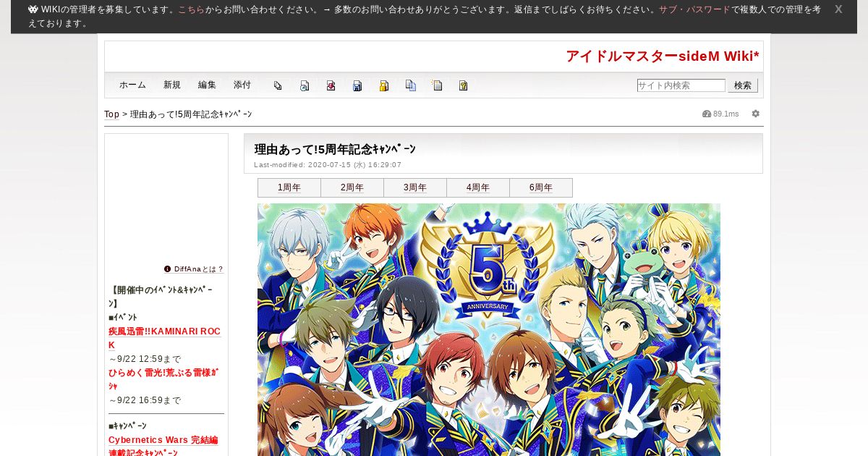The image size is (868, 456).
Task: Click the ～9/22 12:59まで deadline text
Action: pos(145,359)
